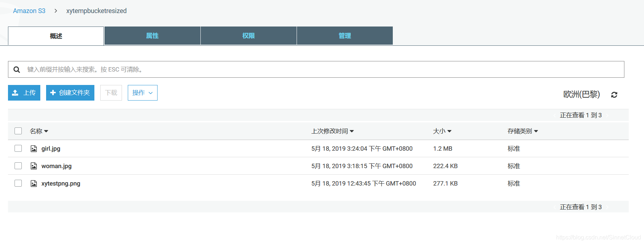The width and height of the screenshot is (644, 244).
Task: Click the prefix search input field
Action: (x=316, y=69)
